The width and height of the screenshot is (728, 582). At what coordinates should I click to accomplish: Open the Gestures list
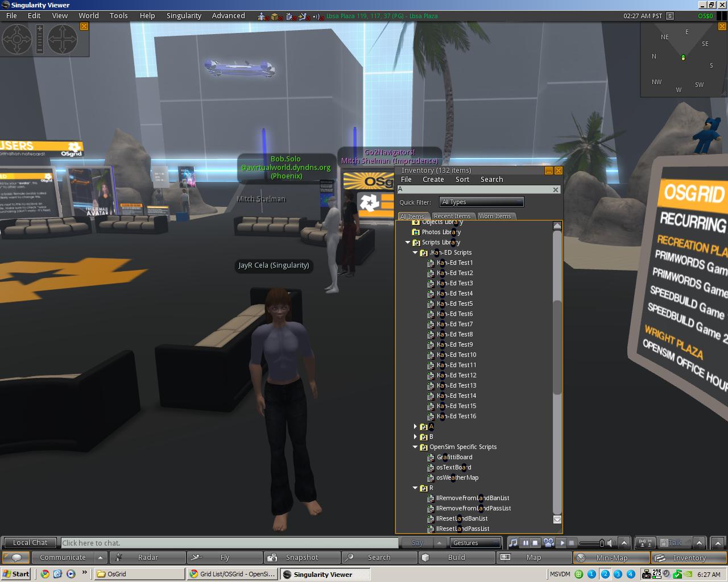coord(475,542)
